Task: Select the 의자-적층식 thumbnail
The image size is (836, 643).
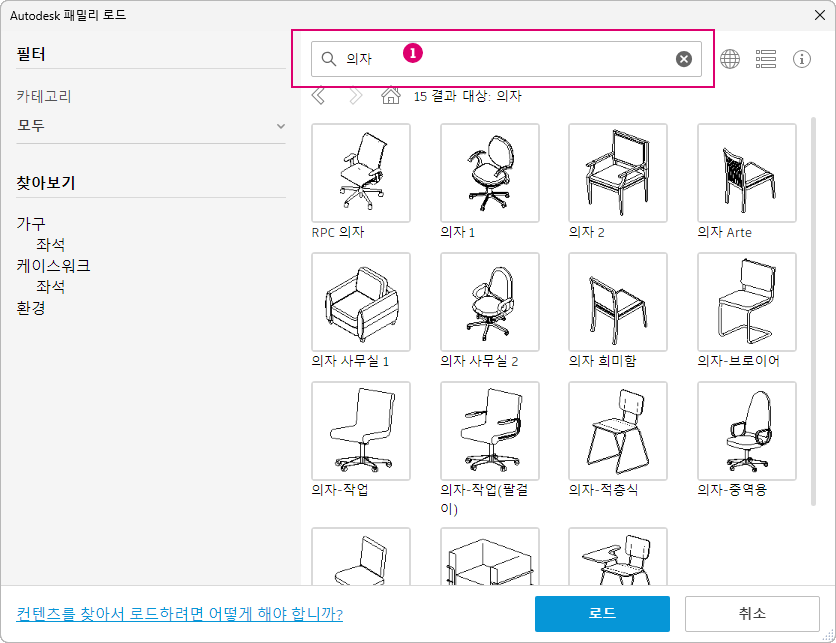Action: (618, 431)
